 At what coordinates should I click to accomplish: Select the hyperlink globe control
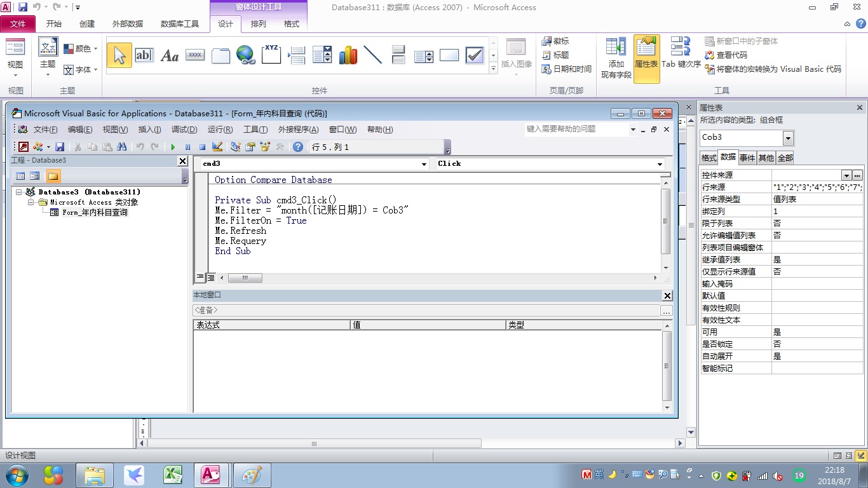pyautogui.click(x=246, y=55)
